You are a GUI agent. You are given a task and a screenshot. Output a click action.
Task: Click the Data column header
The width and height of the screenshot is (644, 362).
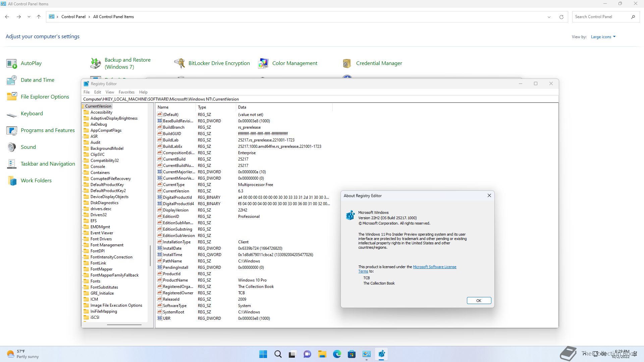(x=284, y=107)
